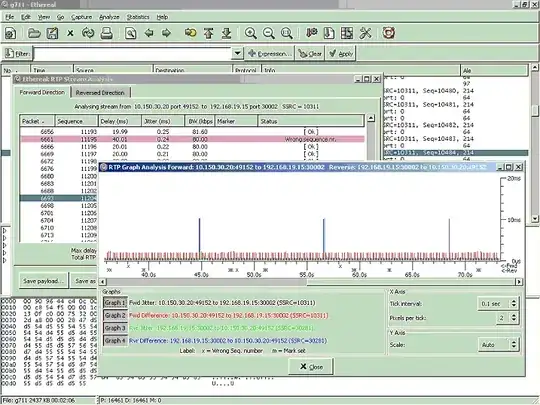This screenshot has width=540, height=405.
Task: Jump to the first packet icon
Action: pos(208,33)
